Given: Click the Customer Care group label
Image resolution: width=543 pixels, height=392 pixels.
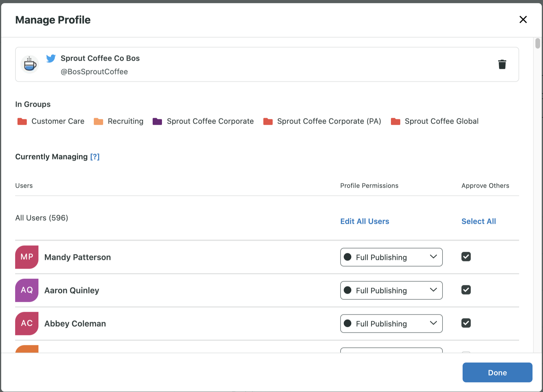Looking at the screenshot, I should click(x=58, y=121).
